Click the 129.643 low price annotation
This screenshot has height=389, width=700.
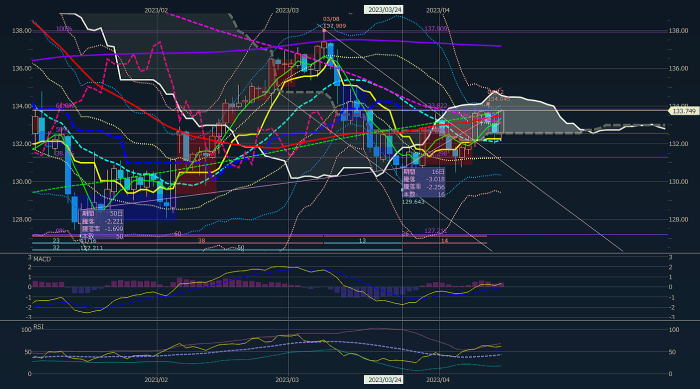click(x=413, y=202)
